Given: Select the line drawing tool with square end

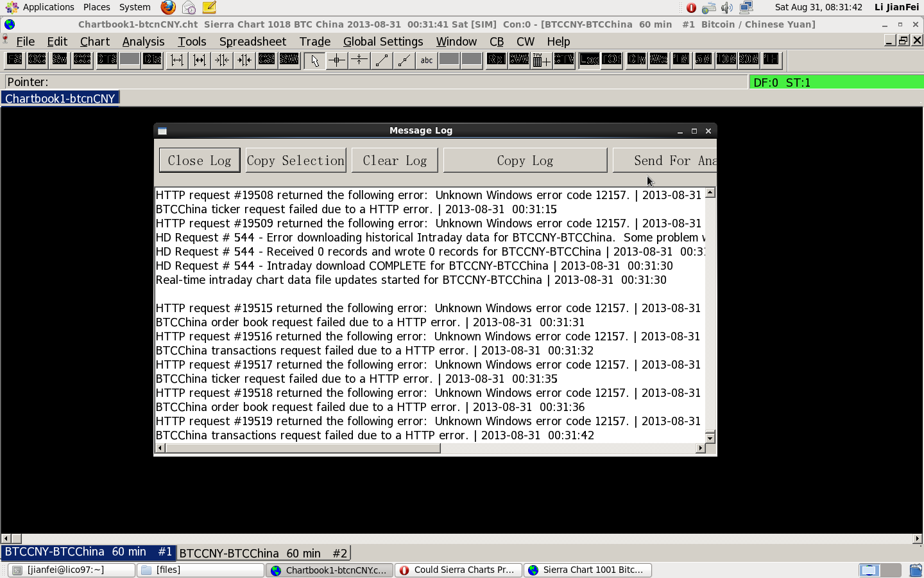Looking at the screenshot, I should (382, 60).
